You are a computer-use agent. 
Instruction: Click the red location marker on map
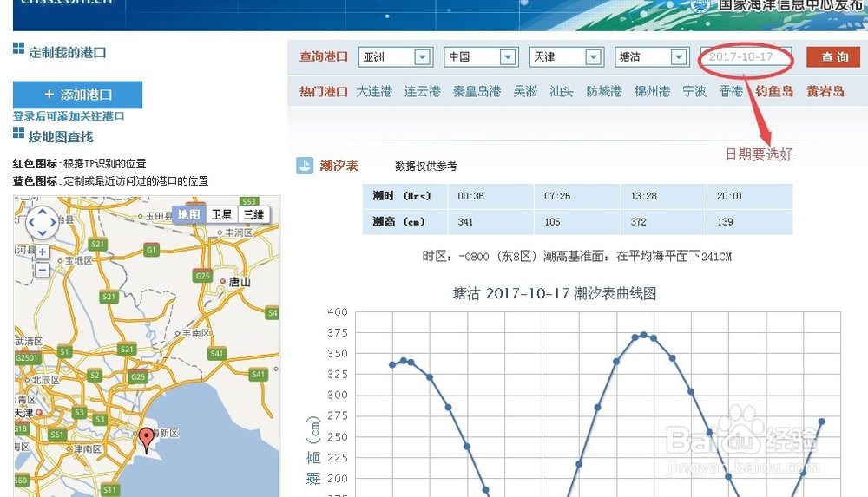[146, 440]
